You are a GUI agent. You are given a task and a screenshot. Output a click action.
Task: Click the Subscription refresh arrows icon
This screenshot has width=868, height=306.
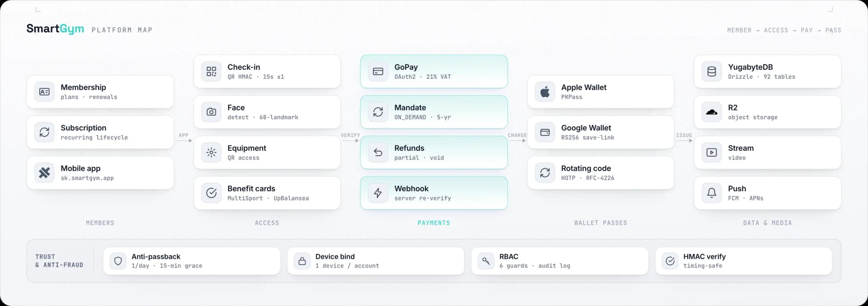pyautogui.click(x=44, y=132)
